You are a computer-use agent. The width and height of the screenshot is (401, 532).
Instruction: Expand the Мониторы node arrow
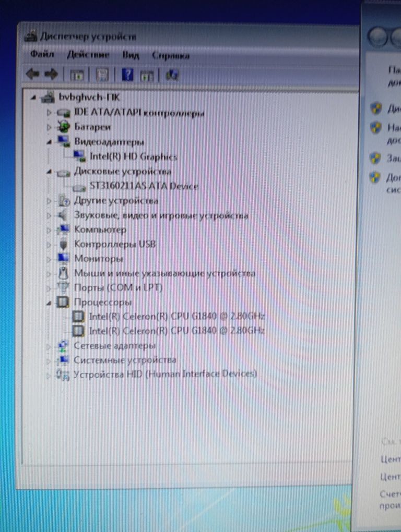[x=49, y=259]
